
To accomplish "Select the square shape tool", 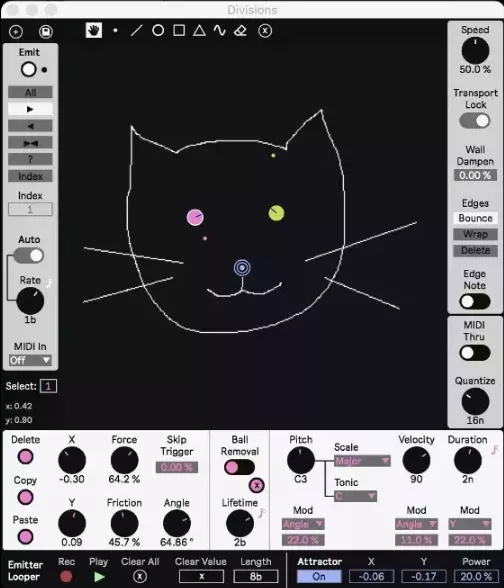I will coord(179,30).
